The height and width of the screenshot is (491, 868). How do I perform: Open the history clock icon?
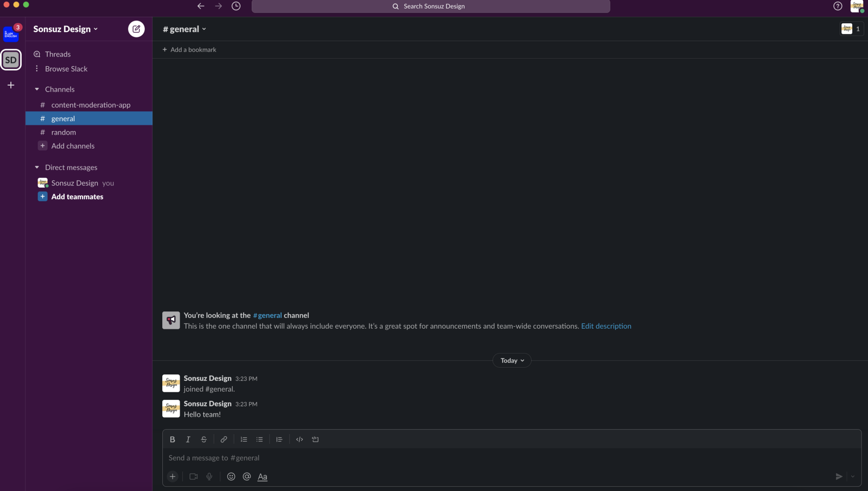pos(236,6)
